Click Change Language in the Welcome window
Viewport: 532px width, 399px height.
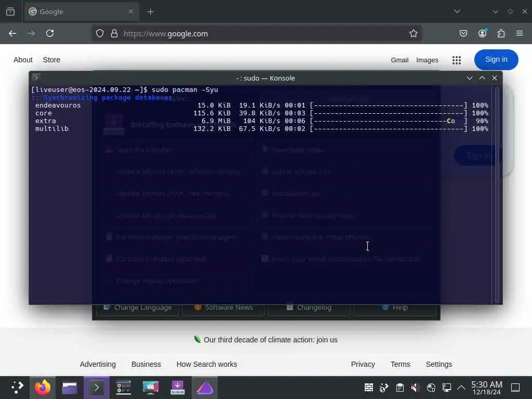point(138,309)
